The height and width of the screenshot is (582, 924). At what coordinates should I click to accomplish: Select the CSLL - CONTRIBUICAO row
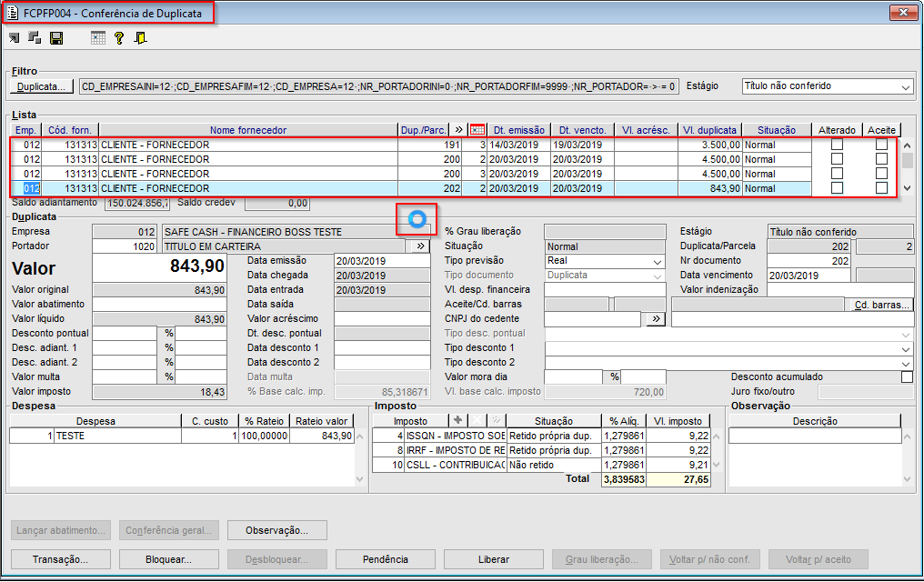tap(541, 465)
